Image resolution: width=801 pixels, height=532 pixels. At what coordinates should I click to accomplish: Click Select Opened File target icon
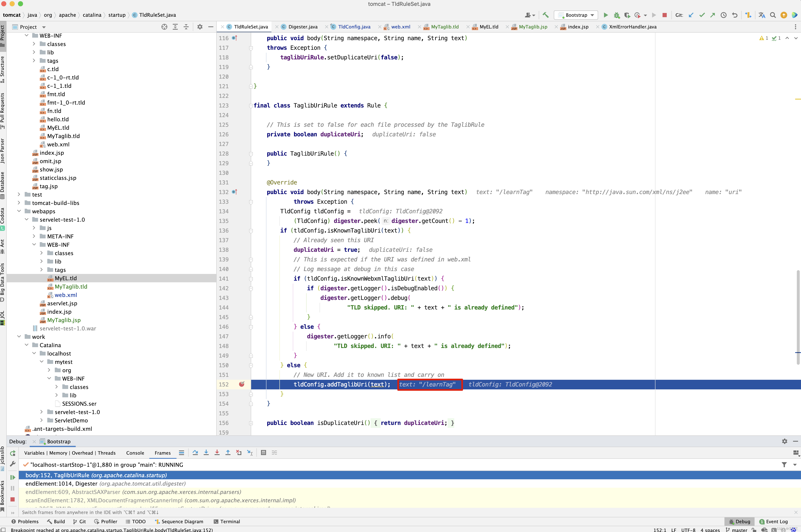point(164,27)
